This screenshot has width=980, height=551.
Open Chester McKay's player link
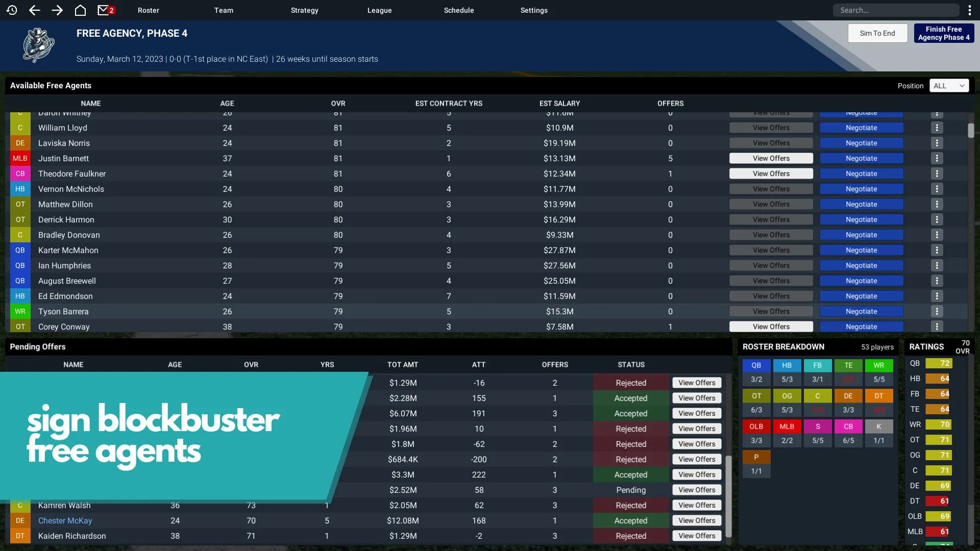[65, 520]
